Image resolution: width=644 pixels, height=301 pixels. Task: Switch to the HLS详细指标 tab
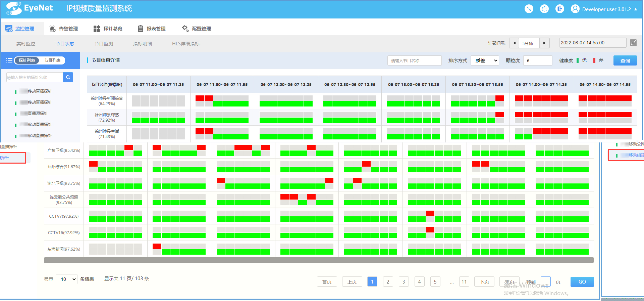coord(186,44)
